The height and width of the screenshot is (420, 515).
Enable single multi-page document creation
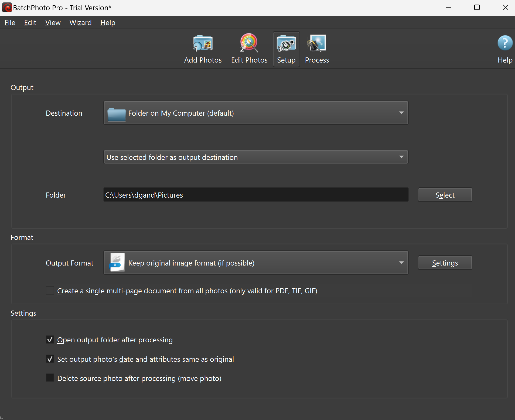(50, 291)
